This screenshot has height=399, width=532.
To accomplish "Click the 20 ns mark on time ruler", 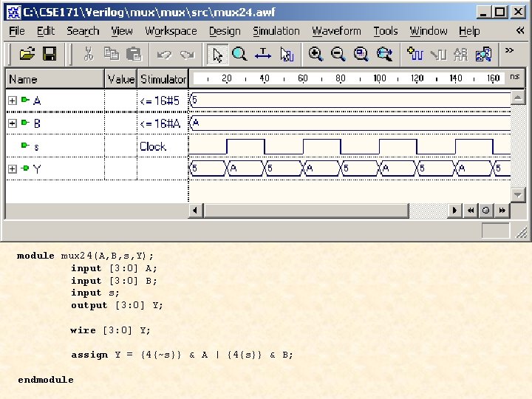I will click(227, 78).
